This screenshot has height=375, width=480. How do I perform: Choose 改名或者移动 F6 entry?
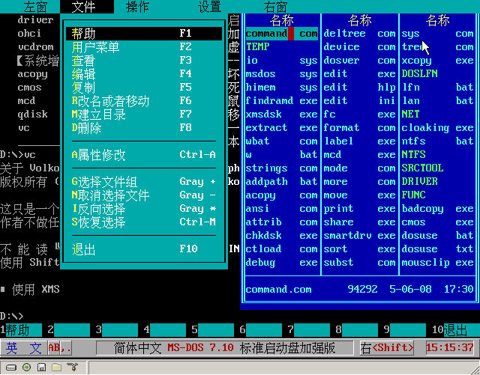point(144,101)
